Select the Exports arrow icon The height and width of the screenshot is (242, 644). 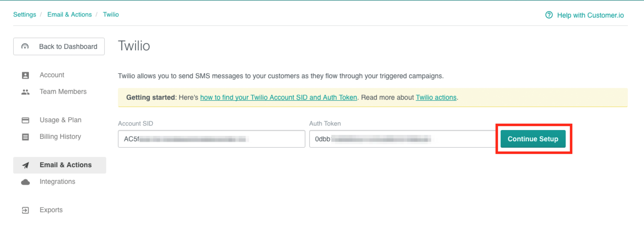tap(25, 210)
